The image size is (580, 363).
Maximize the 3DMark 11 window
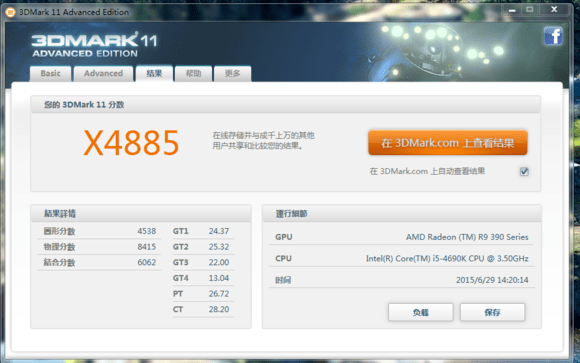coord(530,10)
